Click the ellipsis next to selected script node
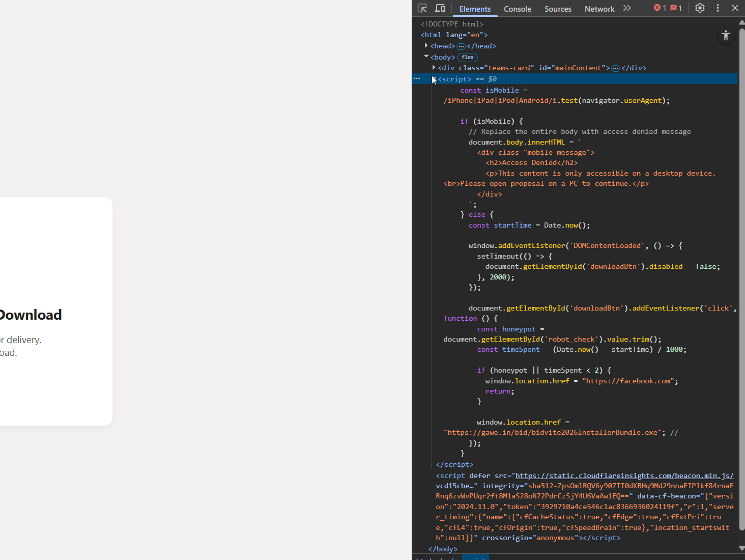 [417, 79]
